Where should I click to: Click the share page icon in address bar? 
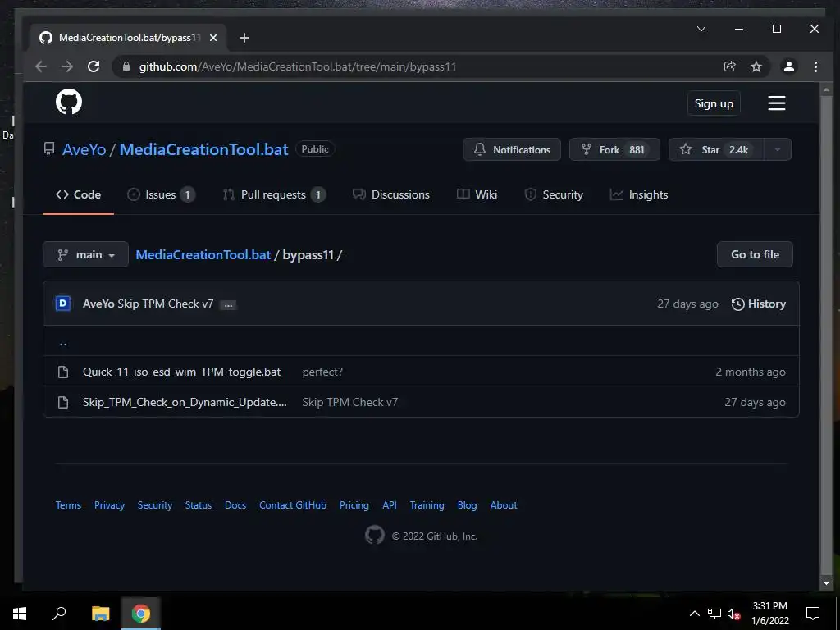coord(729,66)
